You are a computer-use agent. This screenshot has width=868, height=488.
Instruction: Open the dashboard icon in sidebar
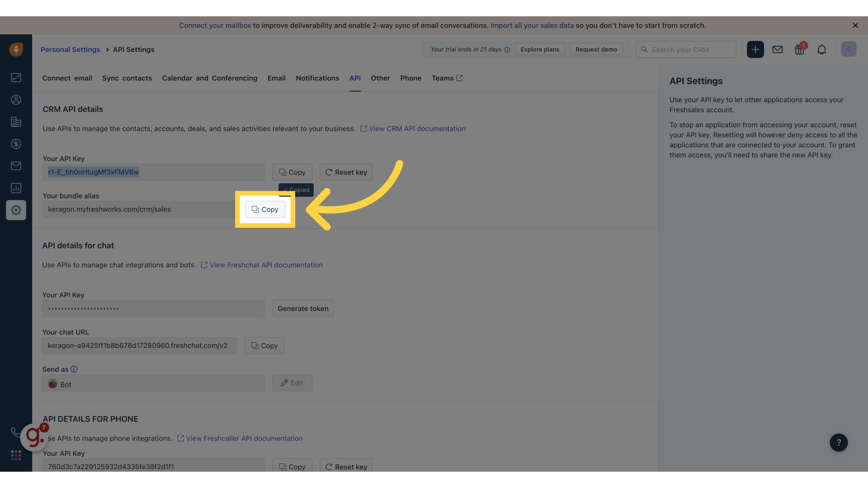point(16,78)
